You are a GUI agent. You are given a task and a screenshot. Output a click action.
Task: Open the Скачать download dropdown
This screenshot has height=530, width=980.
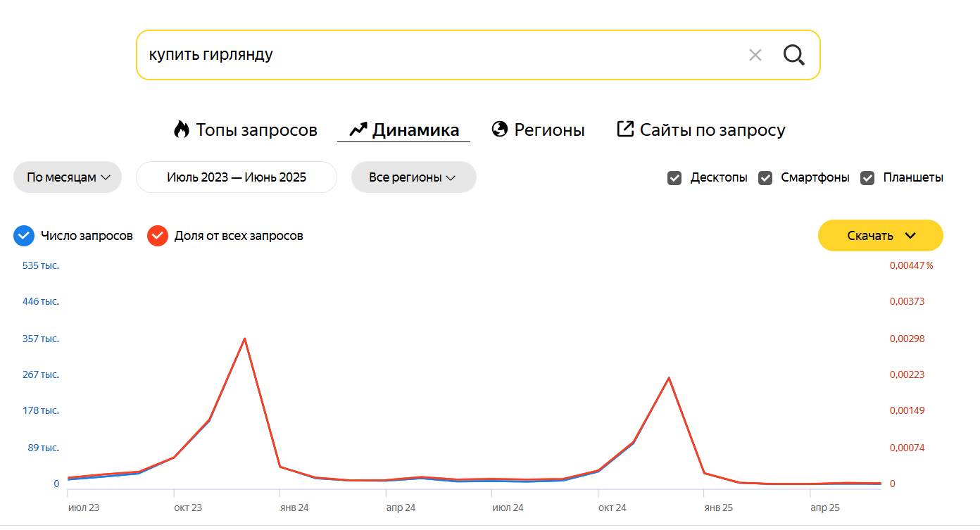880,236
